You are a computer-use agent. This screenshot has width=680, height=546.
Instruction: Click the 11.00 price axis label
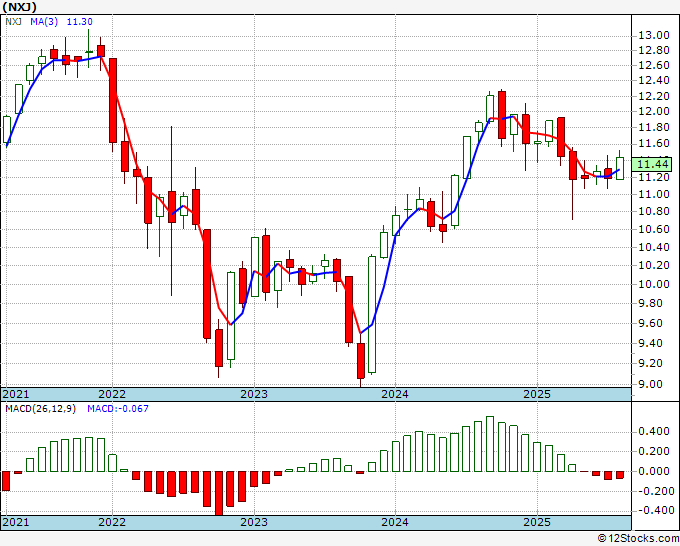pos(654,194)
